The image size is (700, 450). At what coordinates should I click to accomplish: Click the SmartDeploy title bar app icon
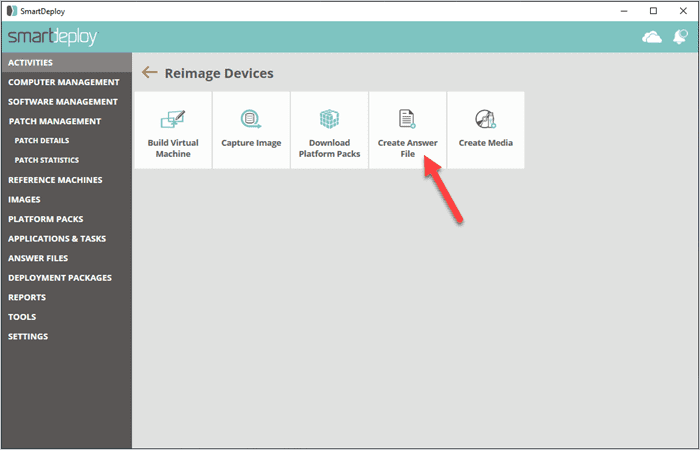[x=12, y=11]
